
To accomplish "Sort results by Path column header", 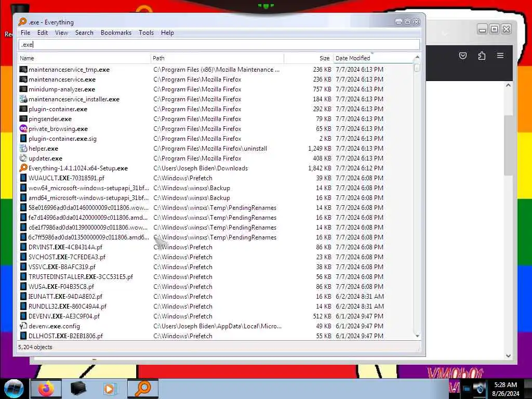I will (217, 58).
